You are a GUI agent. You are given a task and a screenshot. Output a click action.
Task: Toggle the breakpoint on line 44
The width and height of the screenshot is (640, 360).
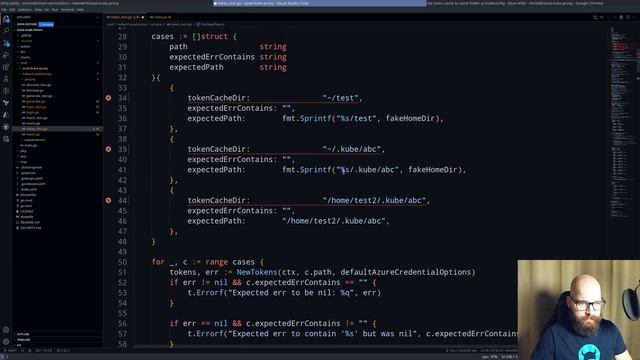click(x=108, y=200)
